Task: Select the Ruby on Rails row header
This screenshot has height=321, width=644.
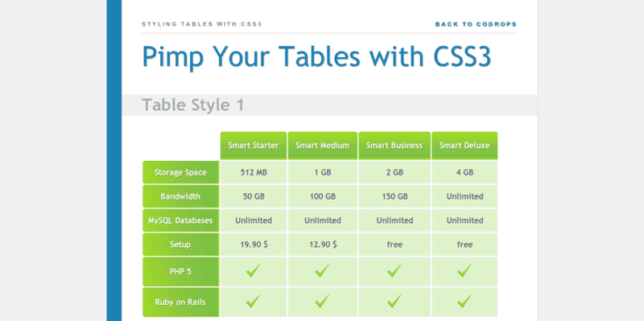Action: (180, 302)
